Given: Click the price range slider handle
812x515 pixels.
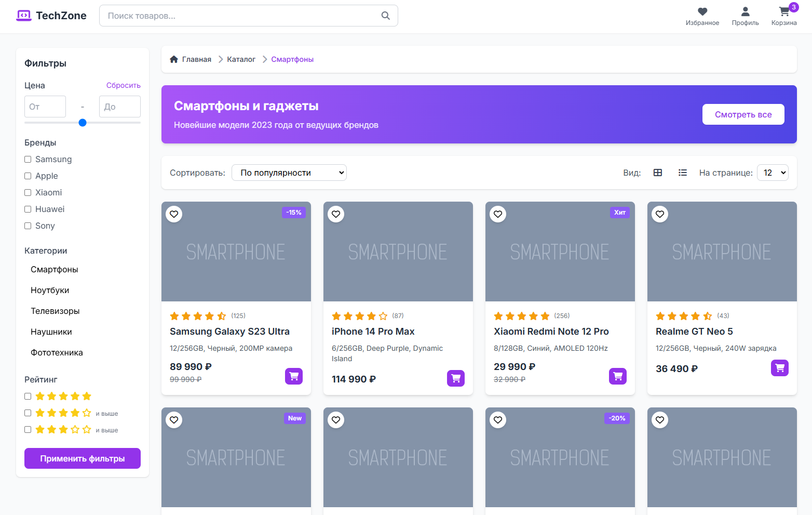Looking at the screenshot, I should [83, 123].
